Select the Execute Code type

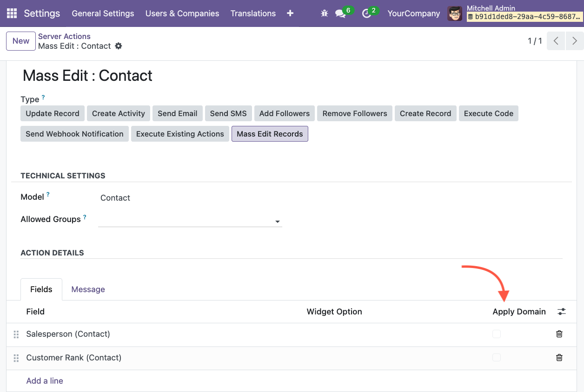(x=489, y=113)
